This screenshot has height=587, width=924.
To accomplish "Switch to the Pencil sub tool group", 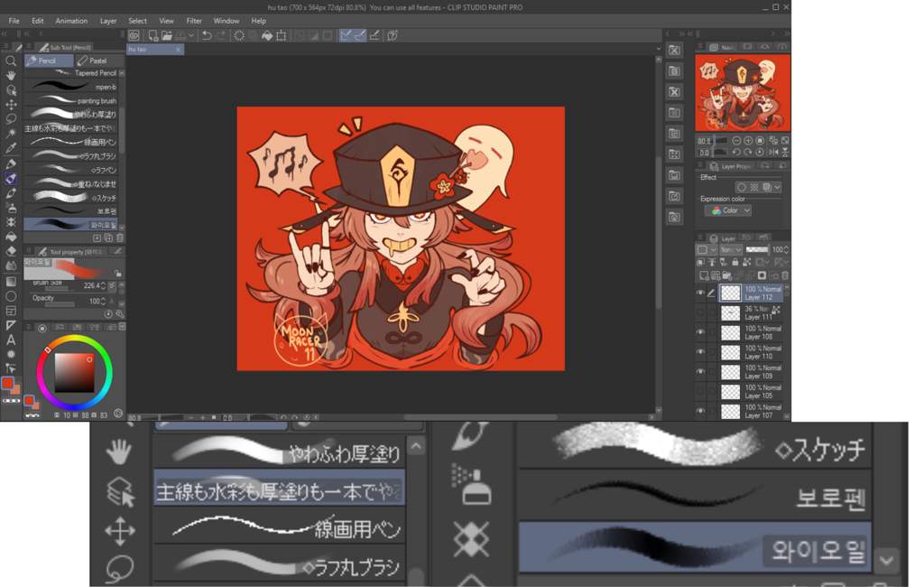I will pyautogui.click(x=49, y=61).
